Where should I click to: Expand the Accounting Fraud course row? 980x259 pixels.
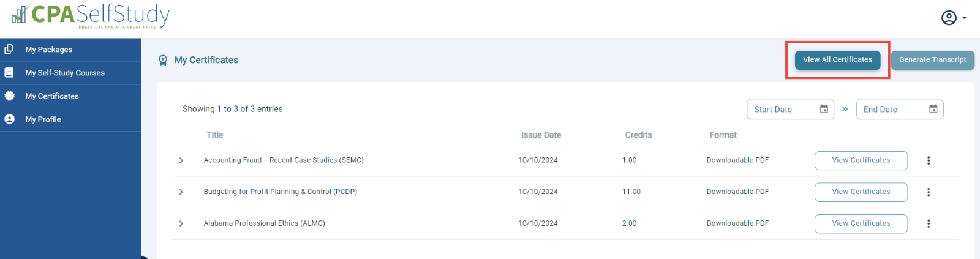point(181,160)
